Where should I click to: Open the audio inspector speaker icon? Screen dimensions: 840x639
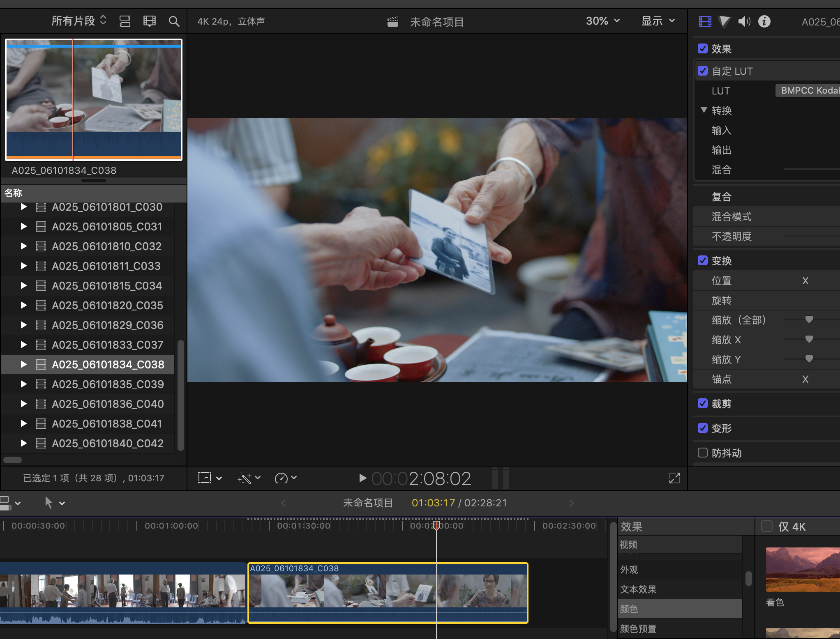pos(744,21)
